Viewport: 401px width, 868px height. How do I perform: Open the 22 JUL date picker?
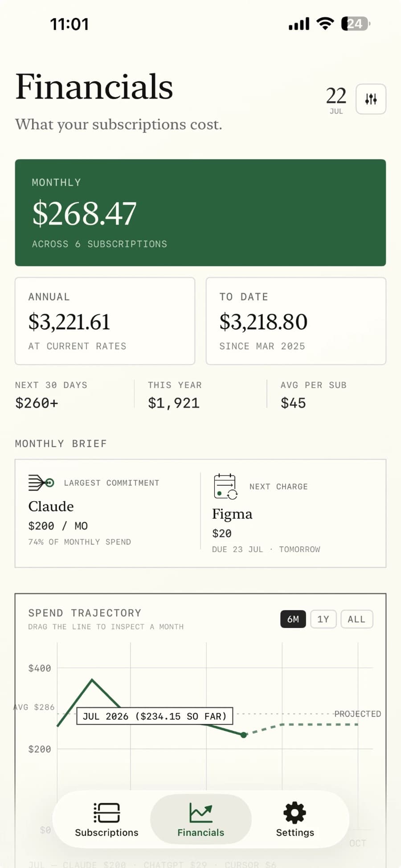click(x=336, y=100)
